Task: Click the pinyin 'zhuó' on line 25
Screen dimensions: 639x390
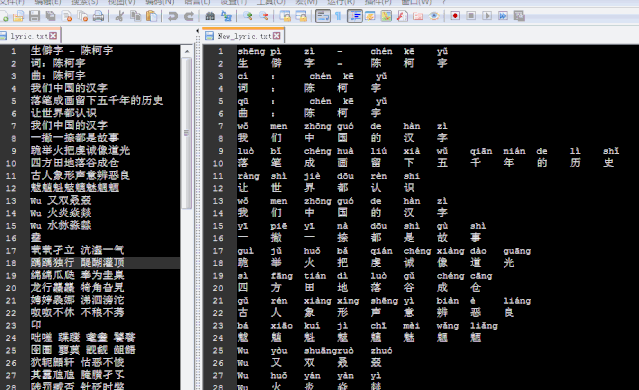Action: coord(381,351)
